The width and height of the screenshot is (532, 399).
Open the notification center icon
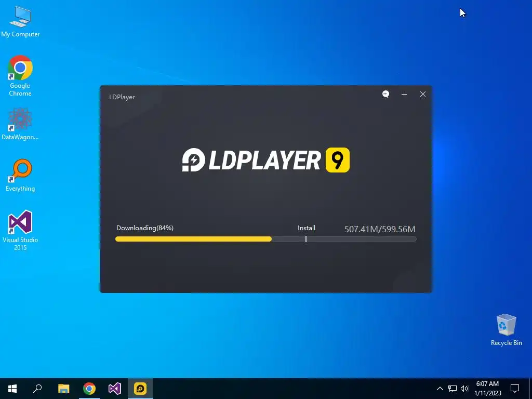515,389
